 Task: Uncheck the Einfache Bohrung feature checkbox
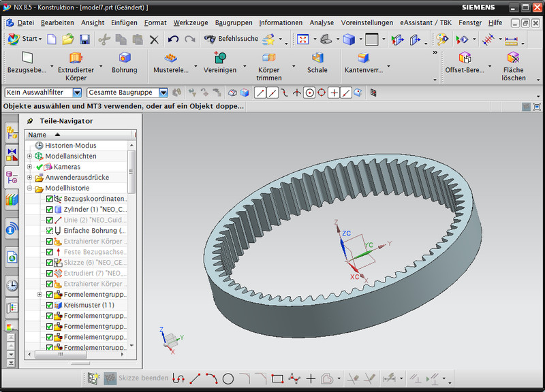50,231
